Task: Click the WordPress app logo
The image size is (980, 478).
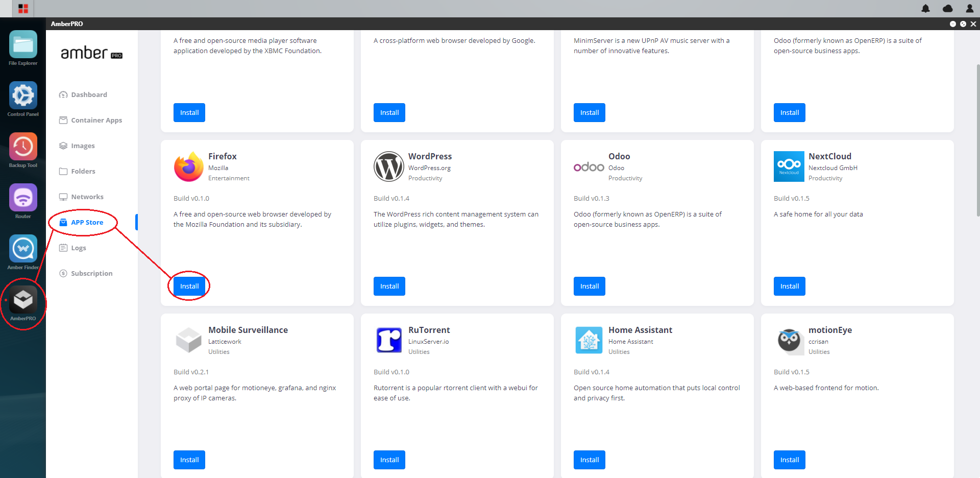Action: tap(389, 166)
